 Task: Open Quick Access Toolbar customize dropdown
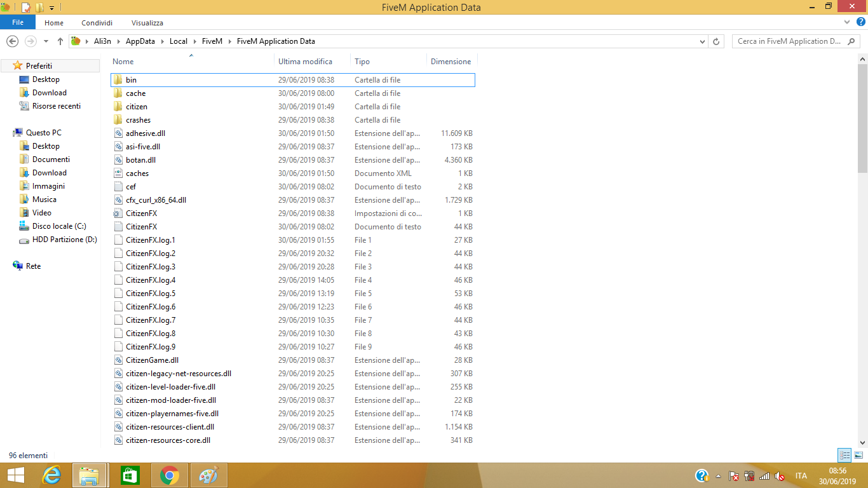51,8
